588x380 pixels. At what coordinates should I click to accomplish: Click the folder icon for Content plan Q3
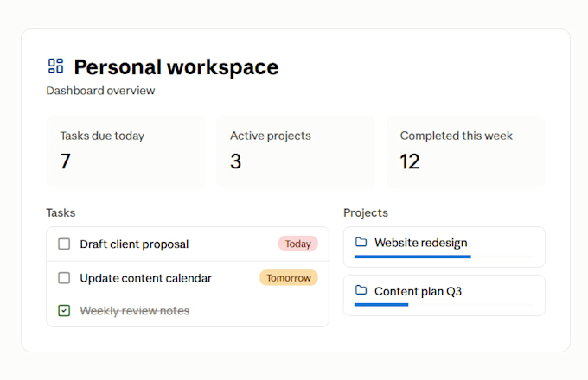pos(361,290)
